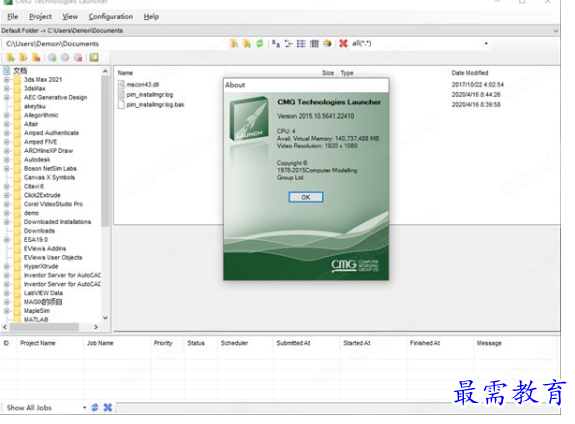This screenshot has height=424, width=575.
Task: Click the folder options icon before red X
Action: [327, 44]
